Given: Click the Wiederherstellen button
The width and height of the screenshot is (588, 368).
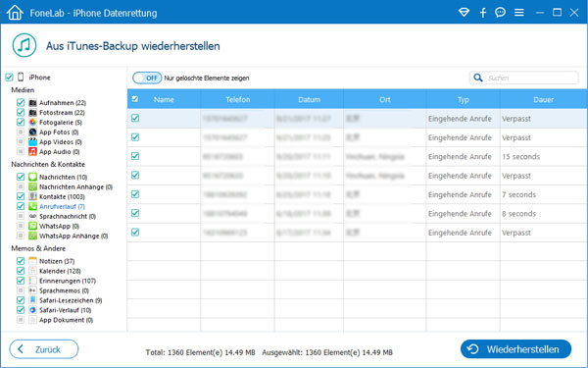Looking at the screenshot, I should (516, 349).
